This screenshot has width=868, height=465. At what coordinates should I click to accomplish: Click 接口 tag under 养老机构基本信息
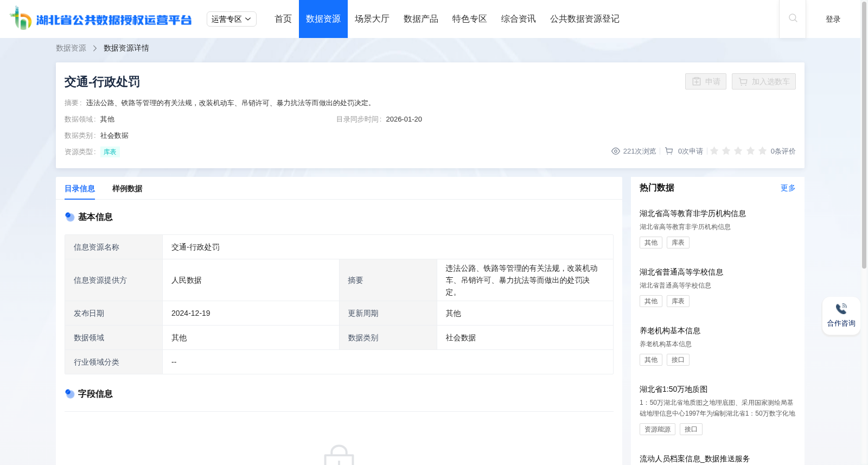point(678,360)
